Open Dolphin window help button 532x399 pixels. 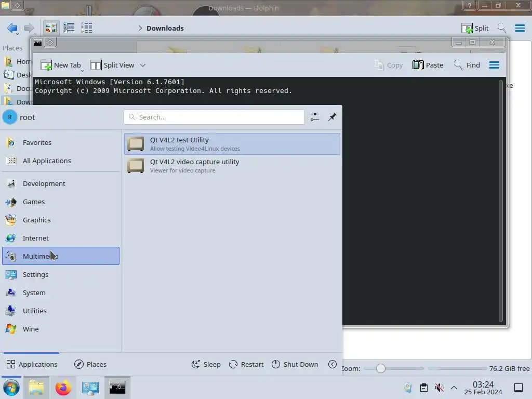coord(469,5)
